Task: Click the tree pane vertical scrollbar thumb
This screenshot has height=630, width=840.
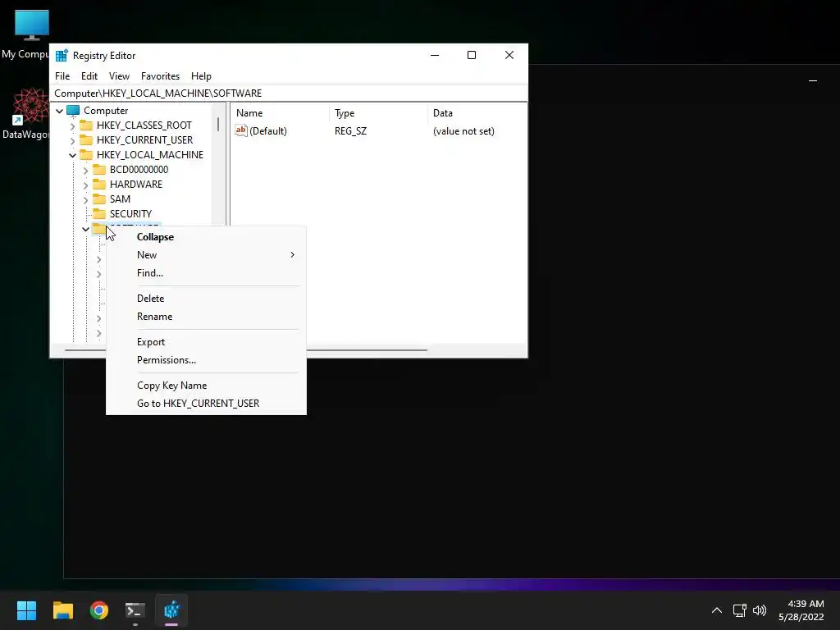Action: (x=218, y=125)
